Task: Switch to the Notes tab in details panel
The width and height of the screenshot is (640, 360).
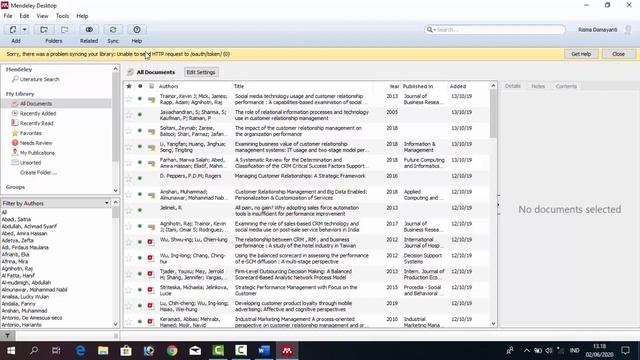Action: (538, 86)
